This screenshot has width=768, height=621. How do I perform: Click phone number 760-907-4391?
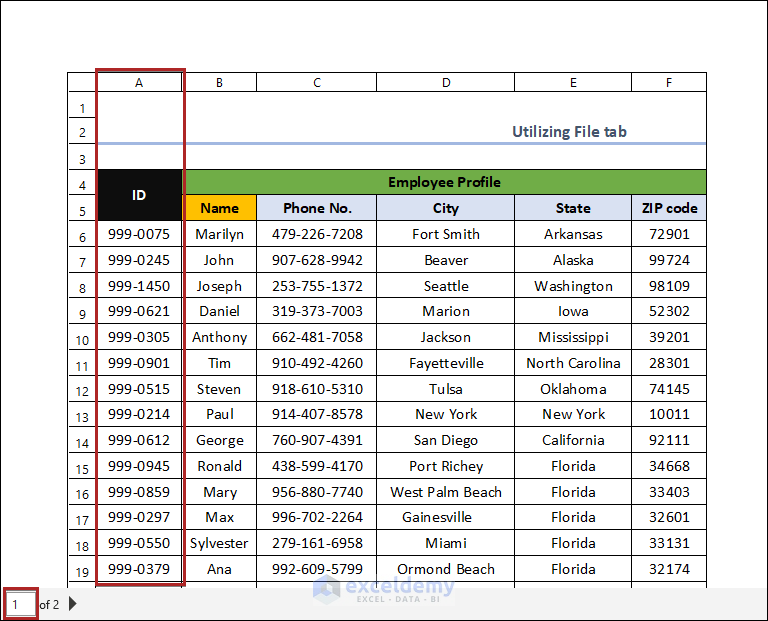coord(317,440)
